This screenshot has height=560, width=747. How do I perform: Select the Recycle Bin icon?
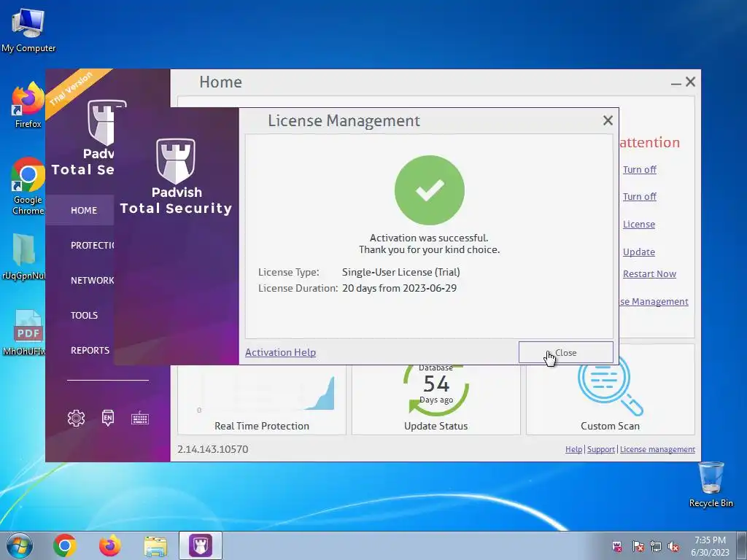point(711,484)
